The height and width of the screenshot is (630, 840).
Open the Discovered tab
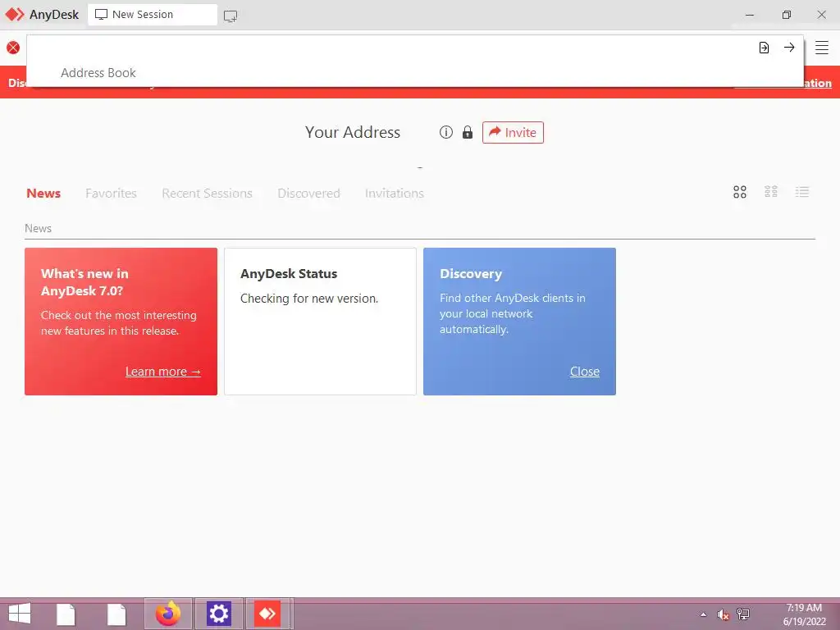[308, 194]
